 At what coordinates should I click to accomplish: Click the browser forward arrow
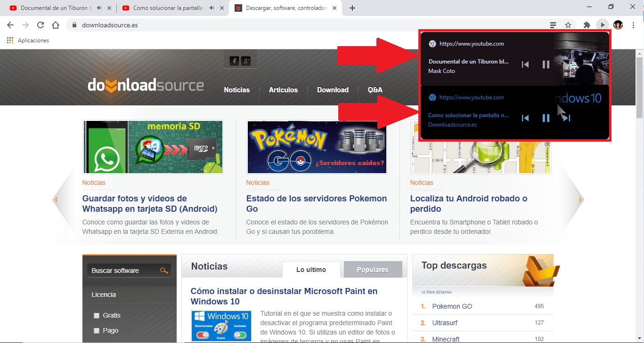coord(25,25)
